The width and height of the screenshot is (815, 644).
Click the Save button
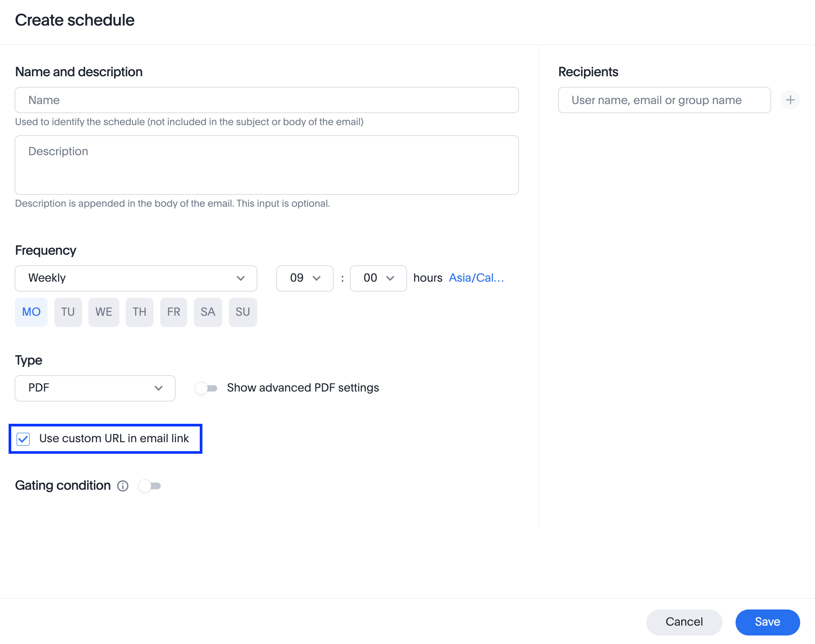click(x=767, y=622)
